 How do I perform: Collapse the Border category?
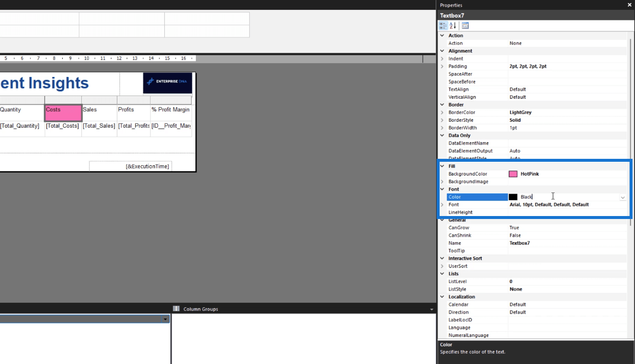coord(442,105)
